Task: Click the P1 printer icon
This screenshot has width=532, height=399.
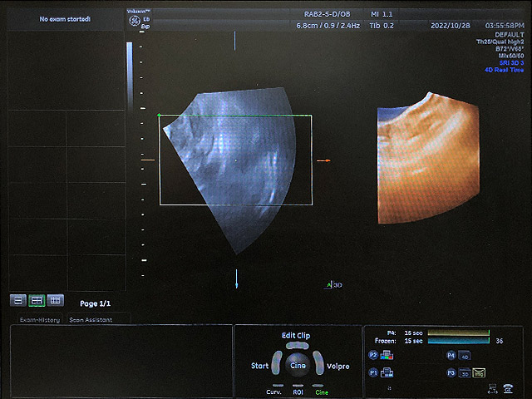Action: (x=386, y=372)
